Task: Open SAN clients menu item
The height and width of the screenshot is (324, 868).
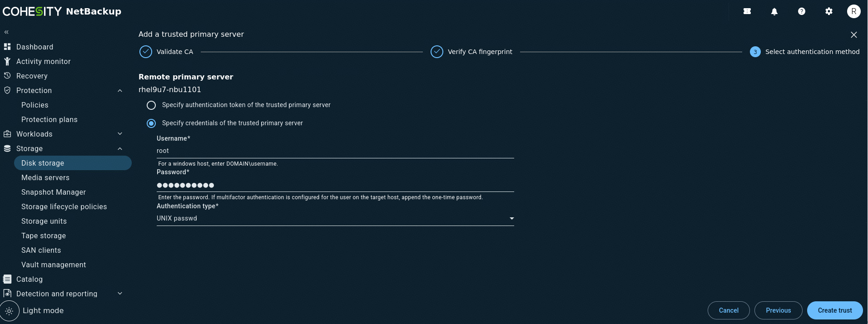Action: (x=41, y=250)
